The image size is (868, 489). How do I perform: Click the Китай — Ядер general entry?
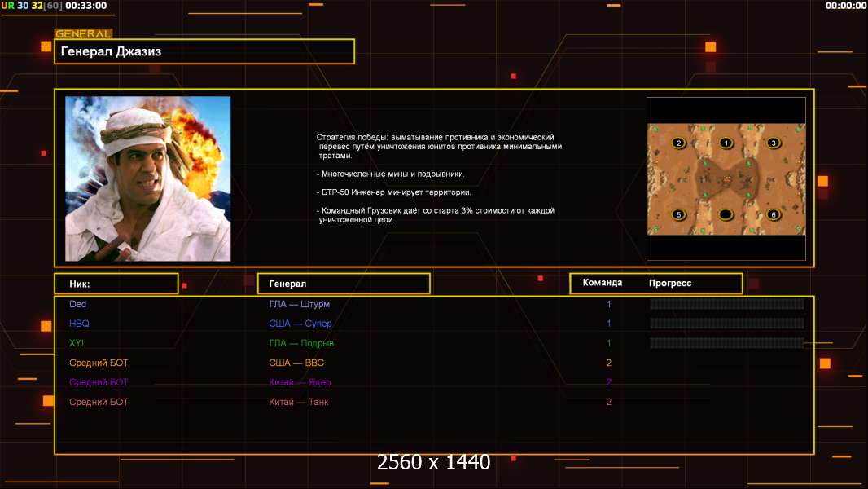300,382
